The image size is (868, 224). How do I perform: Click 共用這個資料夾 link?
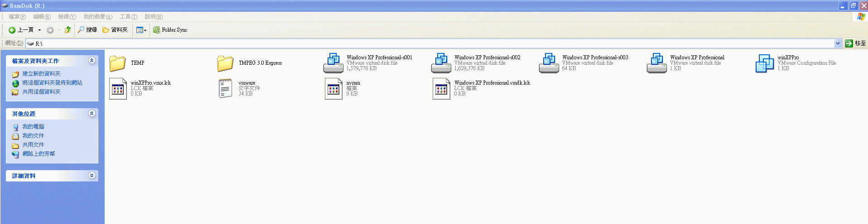41,92
